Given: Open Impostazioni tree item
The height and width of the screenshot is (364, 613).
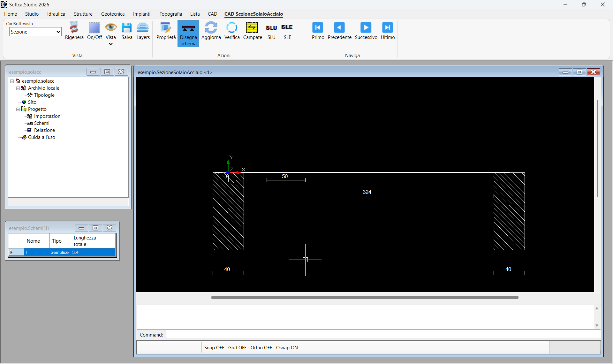Looking at the screenshot, I should [48, 116].
